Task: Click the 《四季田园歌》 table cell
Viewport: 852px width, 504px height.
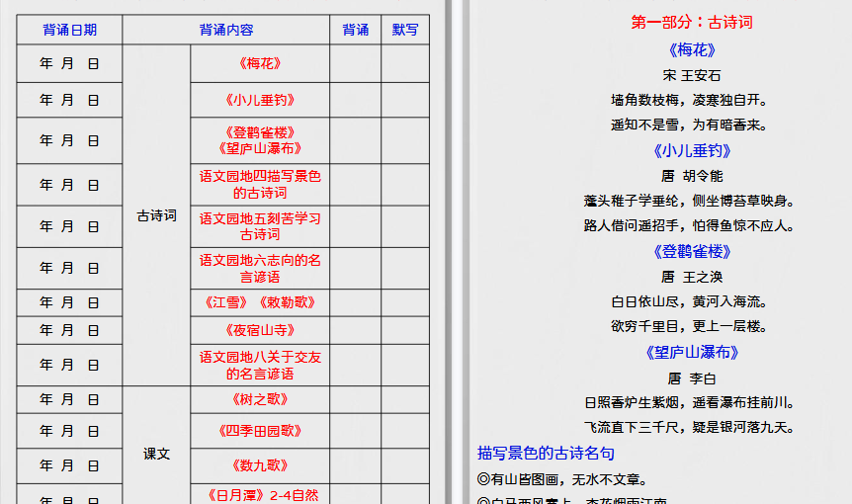Action: (x=260, y=431)
